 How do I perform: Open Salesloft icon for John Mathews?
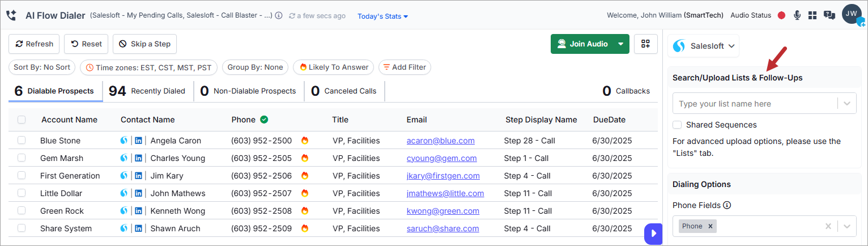point(124,193)
